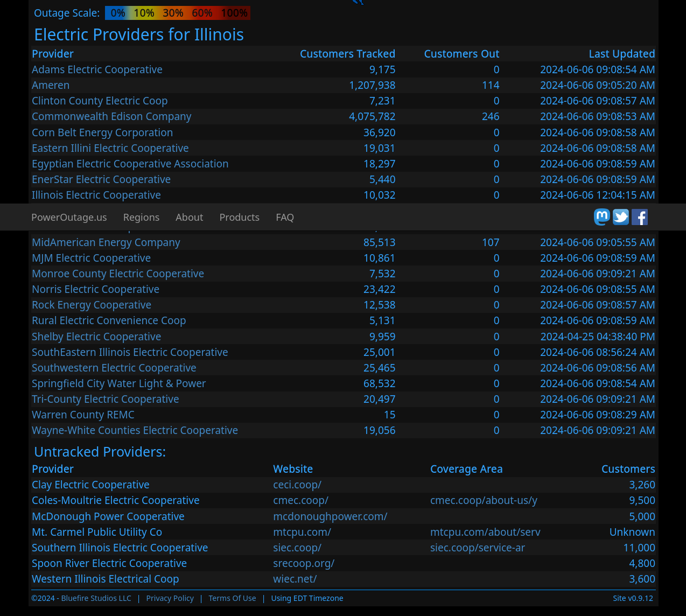Image resolution: width=686 pixels, height=616 pixels.
Task: View Shelby Electric Cooperative
Action: click(96, 337)
